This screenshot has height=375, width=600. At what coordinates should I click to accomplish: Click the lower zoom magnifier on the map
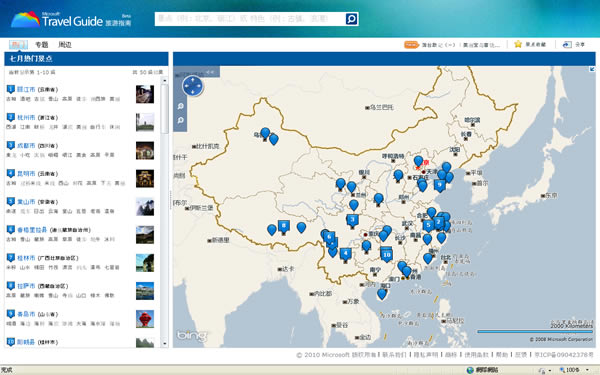click(180, 121)
